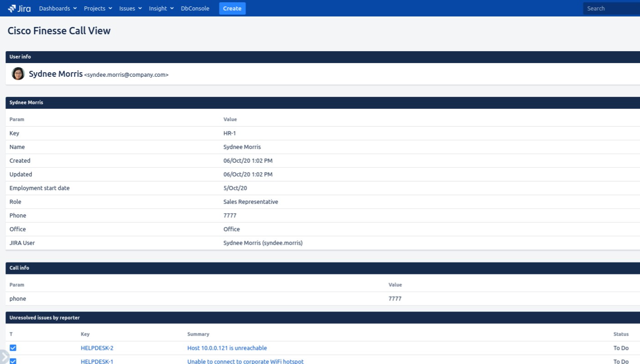Viewport: 640px width, 364px height.
Task: Go to DbConsole in the top navigation
Action: pos(195,8)
